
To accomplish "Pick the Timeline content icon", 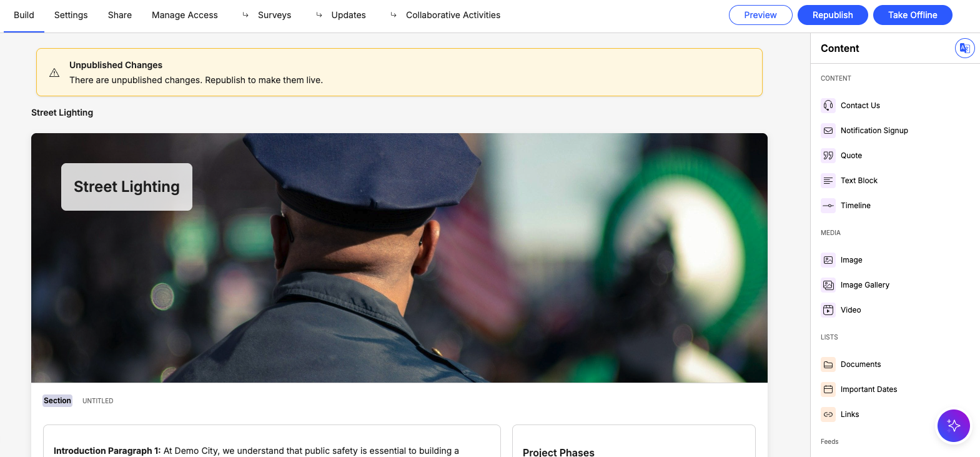I will click(x=828, y=206).
